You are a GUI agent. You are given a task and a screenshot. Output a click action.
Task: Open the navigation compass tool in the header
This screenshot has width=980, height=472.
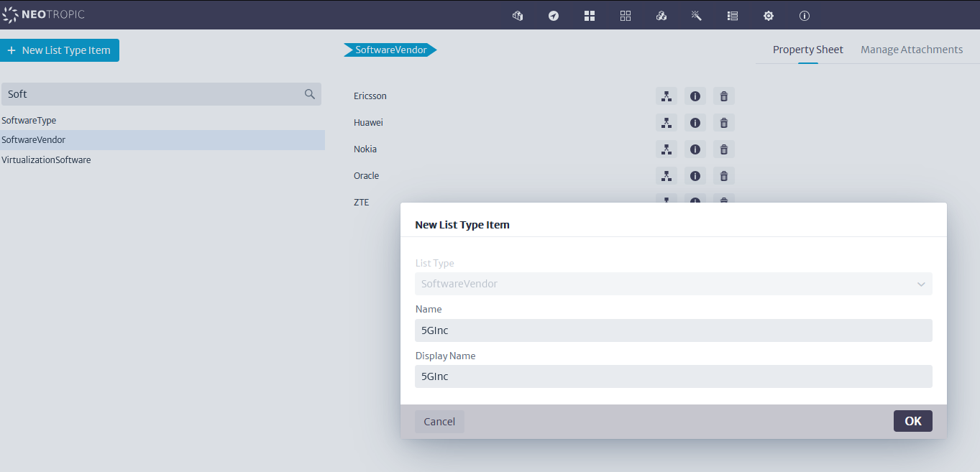[554, 15]
